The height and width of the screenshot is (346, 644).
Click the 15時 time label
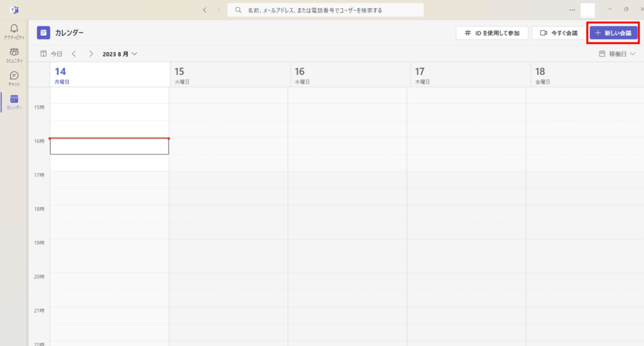(x=39, y=107)
